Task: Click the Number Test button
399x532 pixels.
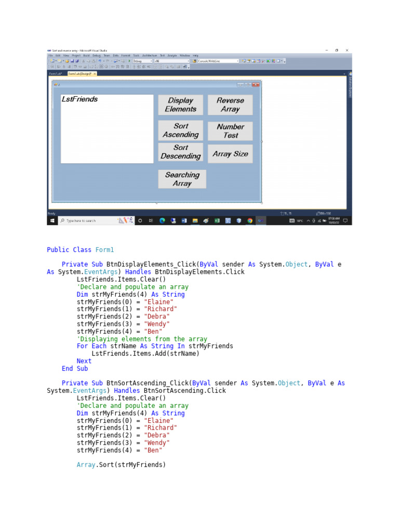Action: (230, 131)
